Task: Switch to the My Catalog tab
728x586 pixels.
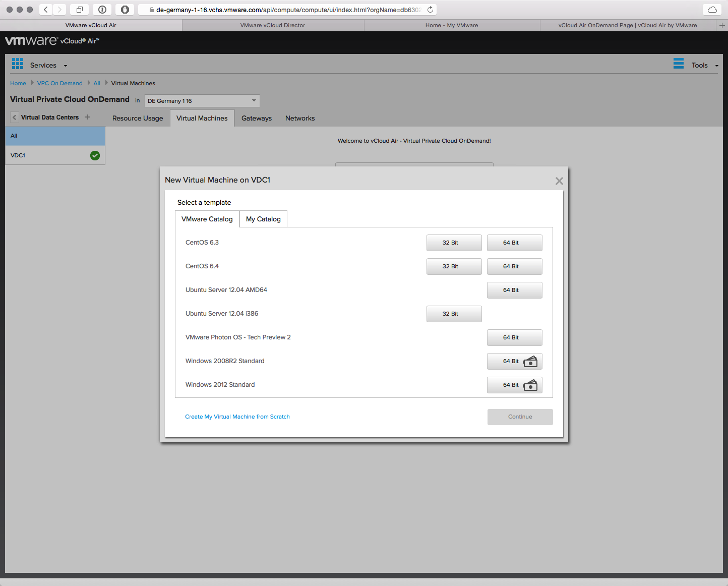Action: (263, 219)
